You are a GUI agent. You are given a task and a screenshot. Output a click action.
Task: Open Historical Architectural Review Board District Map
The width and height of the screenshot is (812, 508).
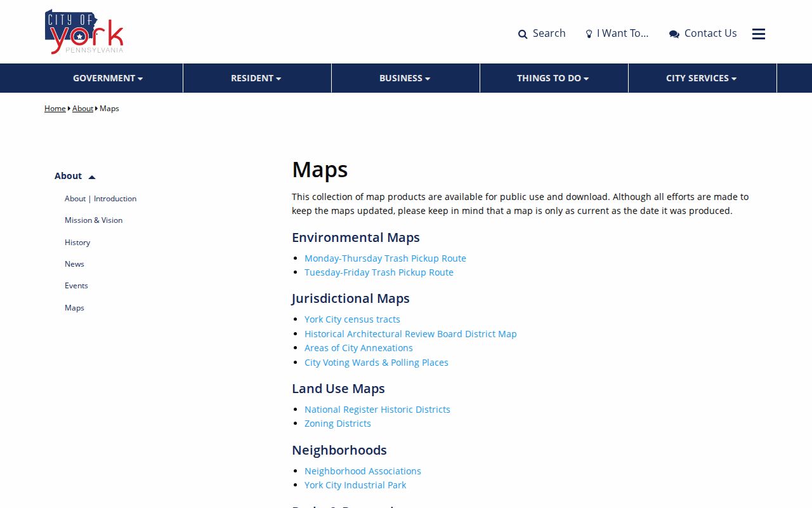coord(410,334)
